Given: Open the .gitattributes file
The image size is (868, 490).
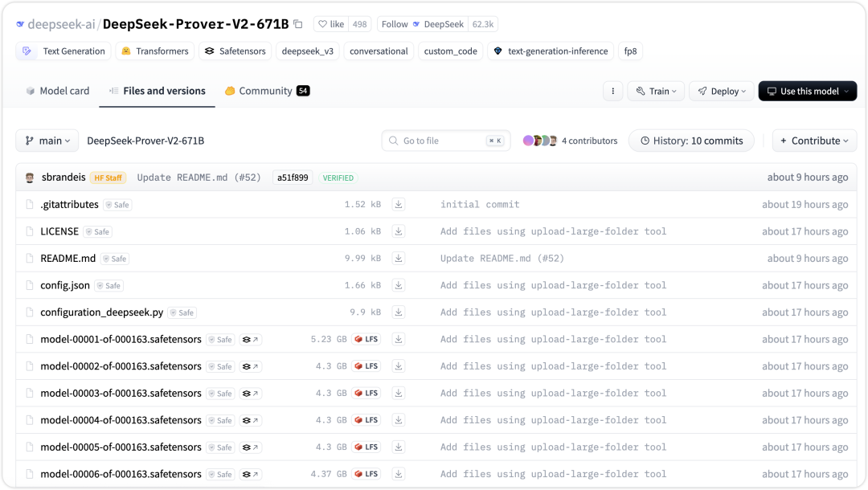Looking at the screenshot, I should click(69, 204).
